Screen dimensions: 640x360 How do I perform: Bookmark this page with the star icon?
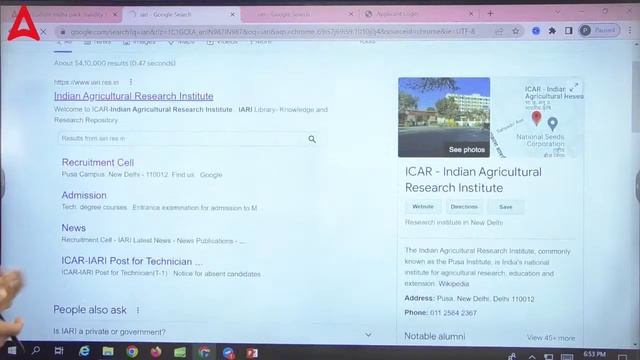[516, 31]
